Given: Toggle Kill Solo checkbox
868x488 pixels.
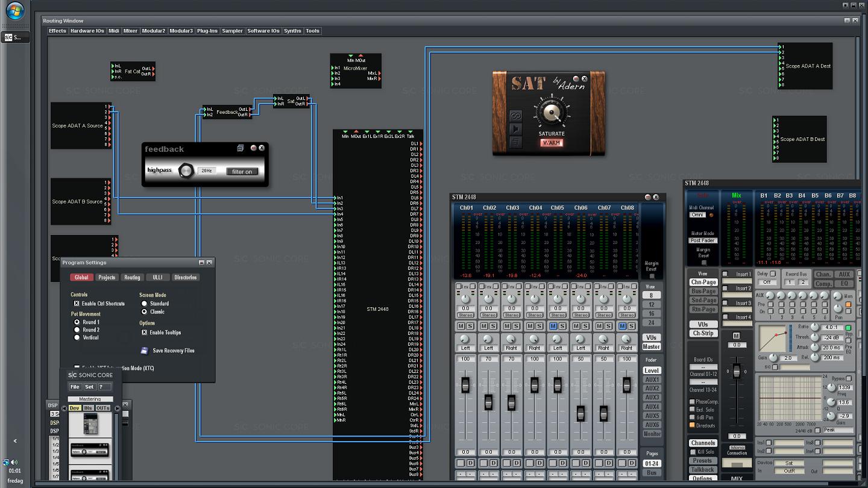Looking at the screenshot, I should coord(693,452).
